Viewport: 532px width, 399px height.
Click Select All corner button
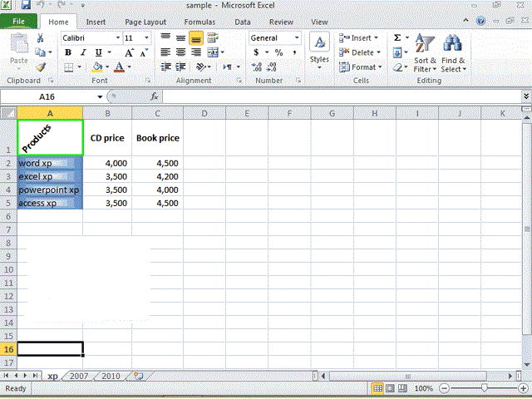click(8, 113)
